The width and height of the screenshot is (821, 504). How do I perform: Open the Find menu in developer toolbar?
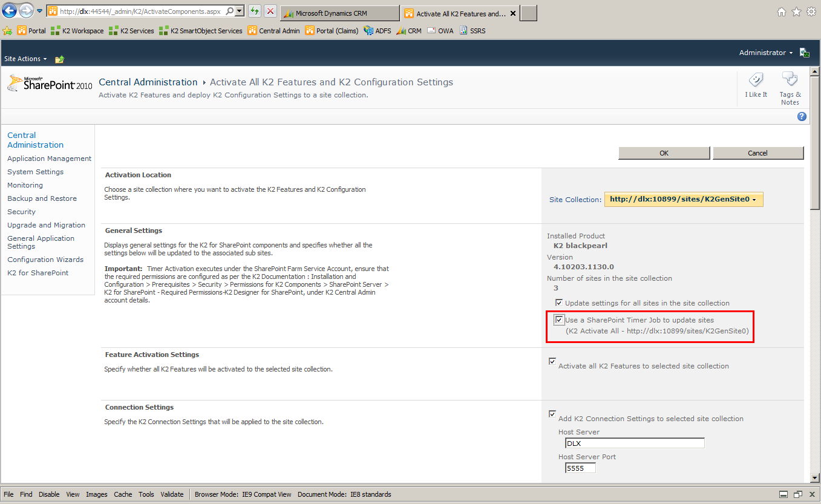(x=26, y=494)
